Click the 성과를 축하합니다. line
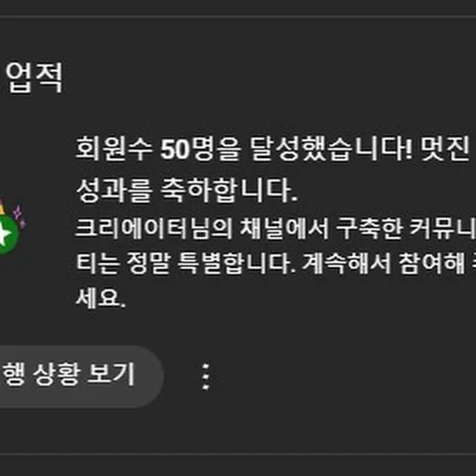The height and width of the screenshot is (476, 476). click(x=186, y=190)
